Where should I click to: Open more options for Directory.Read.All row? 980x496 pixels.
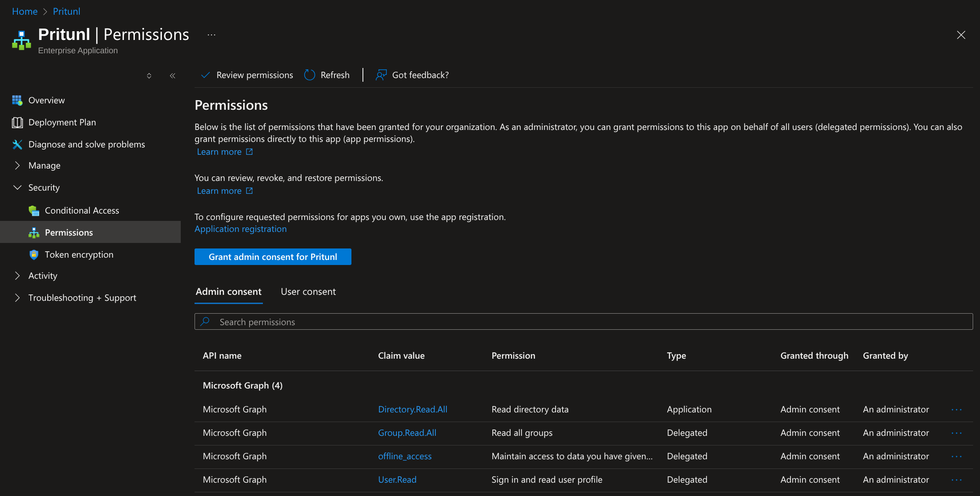click(x=956, y=409)
